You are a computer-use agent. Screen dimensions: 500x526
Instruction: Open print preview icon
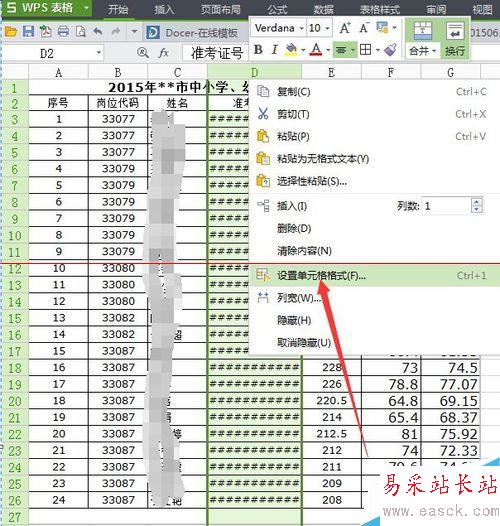(x=81, y=32)
